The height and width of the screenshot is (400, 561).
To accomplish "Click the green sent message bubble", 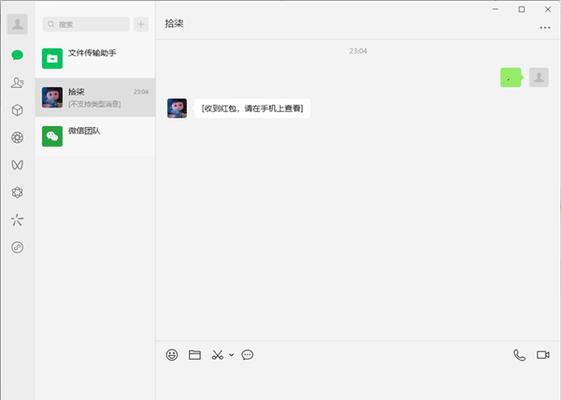I will pyautogui.click(x=511, y=77).
